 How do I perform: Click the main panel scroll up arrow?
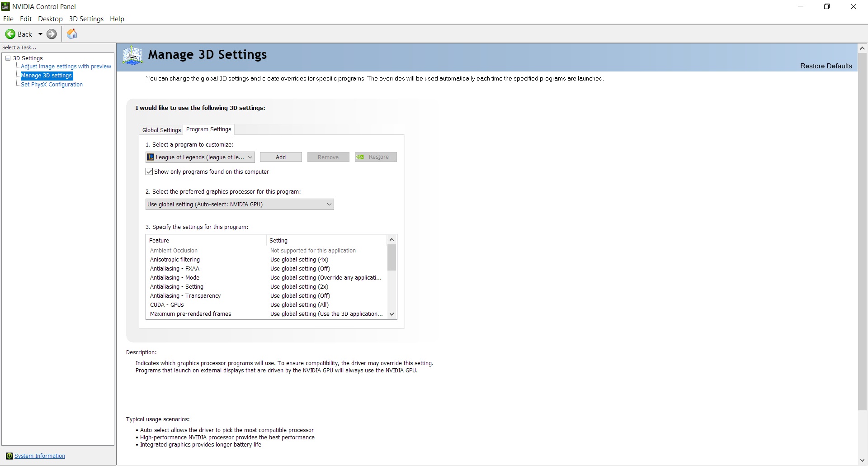coord(862,48)
